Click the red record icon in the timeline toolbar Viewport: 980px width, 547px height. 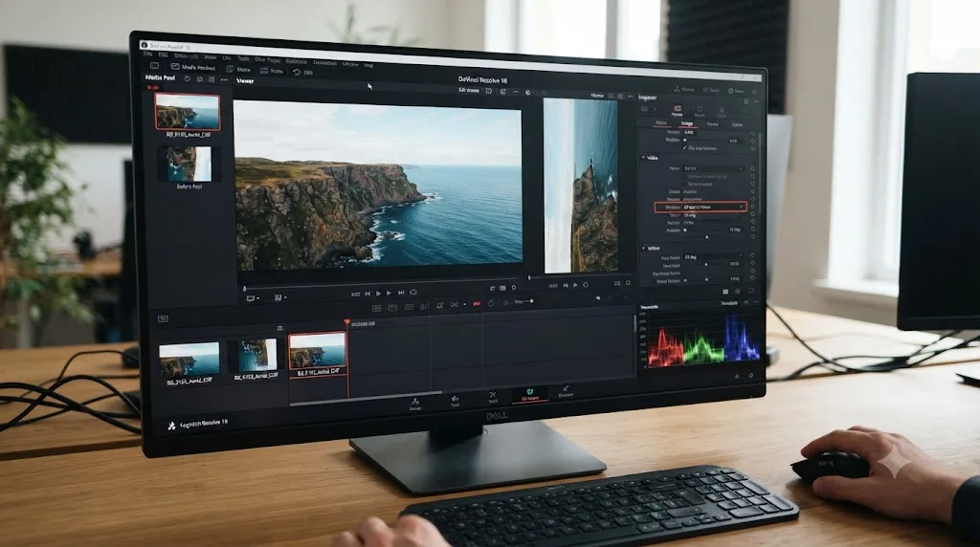tap(477, 304)
